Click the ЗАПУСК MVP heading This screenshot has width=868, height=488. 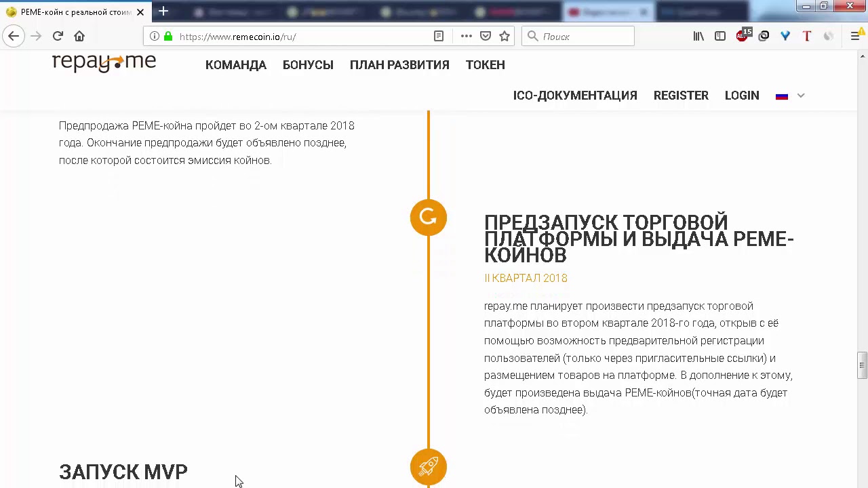pos(123,472)
